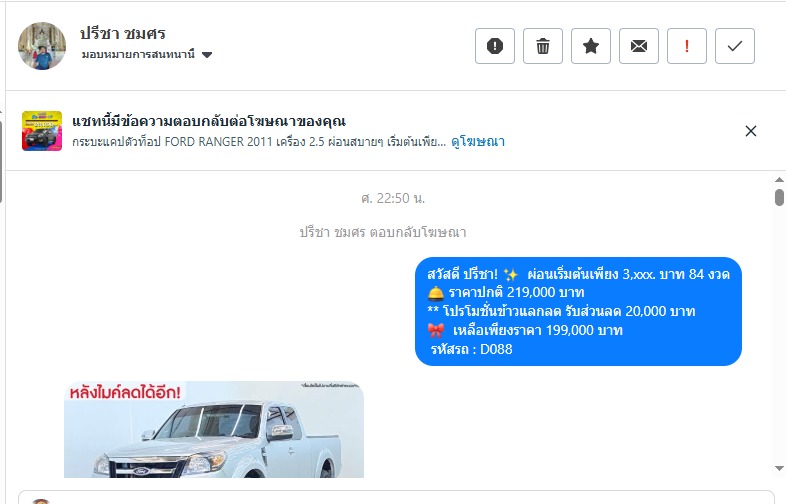Image resolution: width=786 pixels, height=504 pixels.
Task: Dismiss the ad reply banner
Action: point(750,131)
